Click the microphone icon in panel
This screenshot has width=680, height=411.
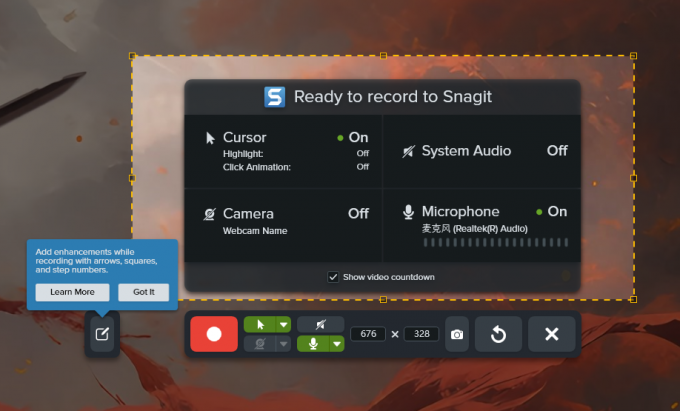point(408,212)
